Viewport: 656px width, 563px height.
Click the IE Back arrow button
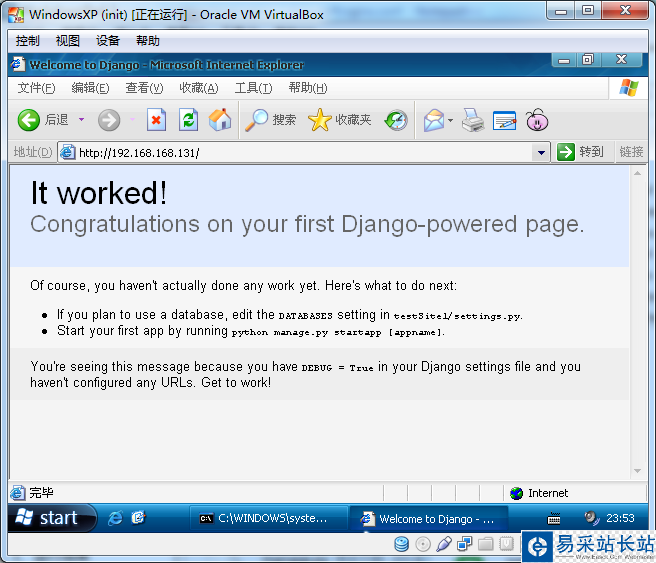tap(28, 120)
